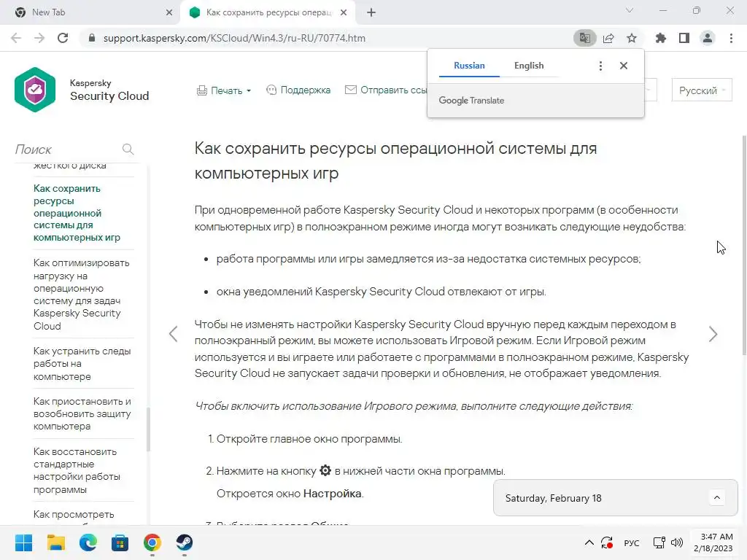This screenshot has height=560, width=747.
Task: Switch the РУС keyboard language indicator
Action: (x=632, y=542)
